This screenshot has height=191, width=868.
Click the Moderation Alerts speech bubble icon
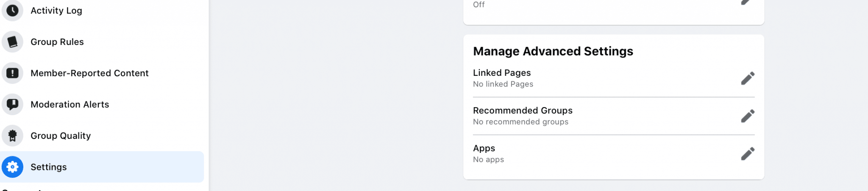point(12,104)
